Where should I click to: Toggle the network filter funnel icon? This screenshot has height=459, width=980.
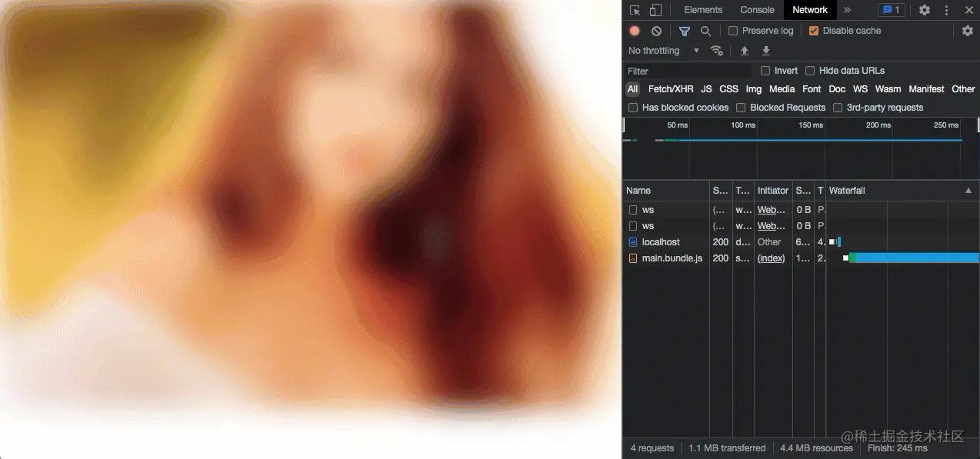[684, 31]
